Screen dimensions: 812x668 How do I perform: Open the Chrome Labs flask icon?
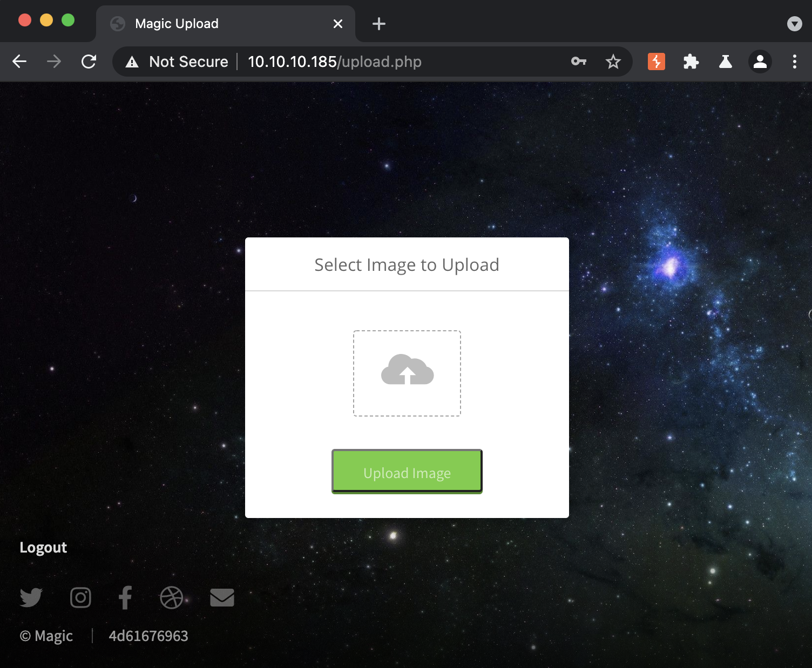(726, 62)
